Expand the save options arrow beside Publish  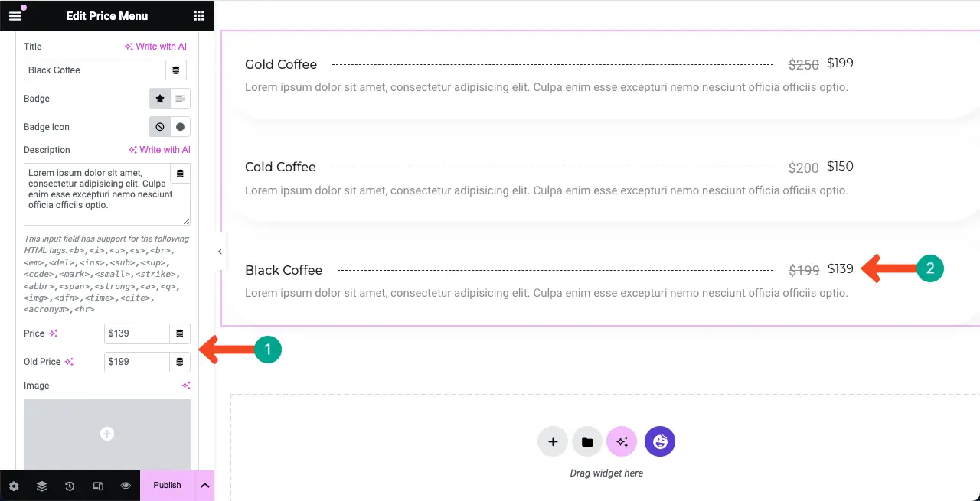coord(205,486)
